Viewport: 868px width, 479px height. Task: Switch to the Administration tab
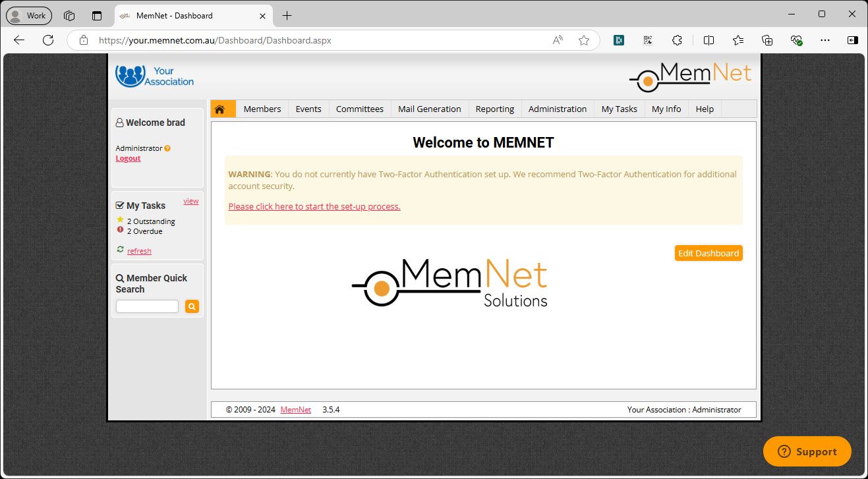pyautogui.click(x=557, y=109)
